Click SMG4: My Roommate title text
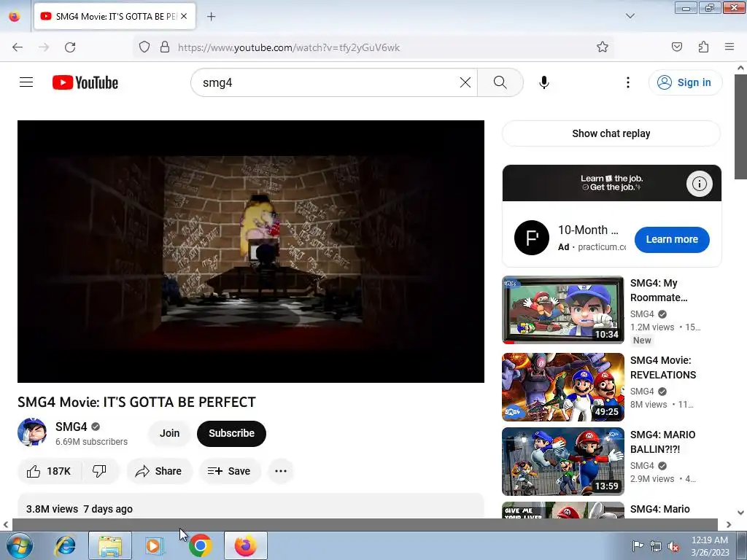Image resolution: width=747 pixels, height=560 pixels. tap(659, 290)
